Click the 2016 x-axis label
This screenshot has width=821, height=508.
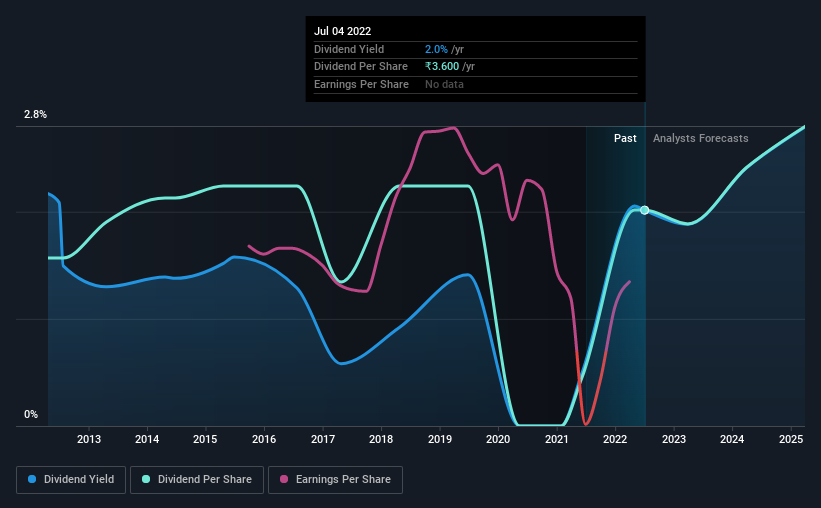(x=264, y=439)
